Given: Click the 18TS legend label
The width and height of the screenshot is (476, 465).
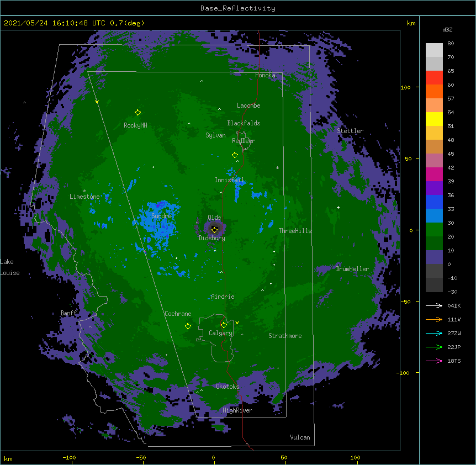Looking at the screenshot, I should (454, 361).
